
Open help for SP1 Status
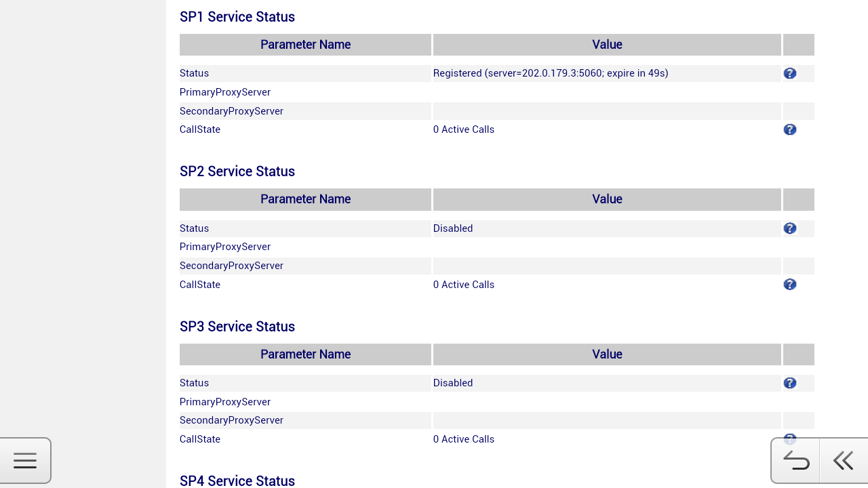point(790,73)
